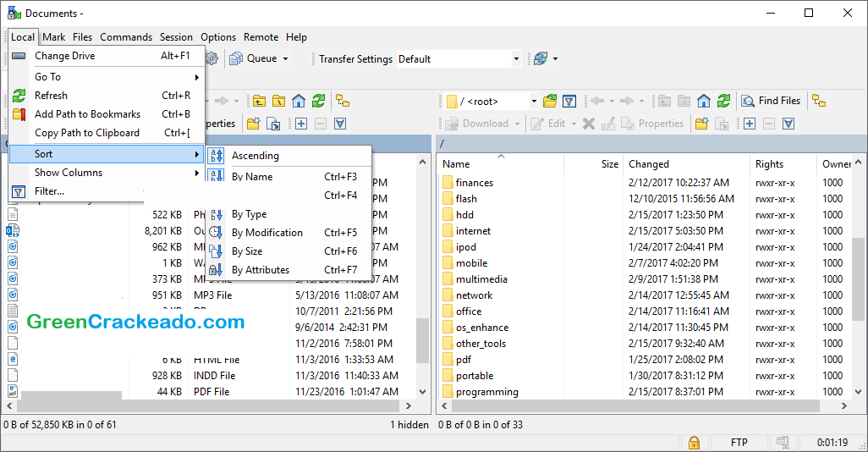Open directory icon beside the root path box

coord(550,101)
